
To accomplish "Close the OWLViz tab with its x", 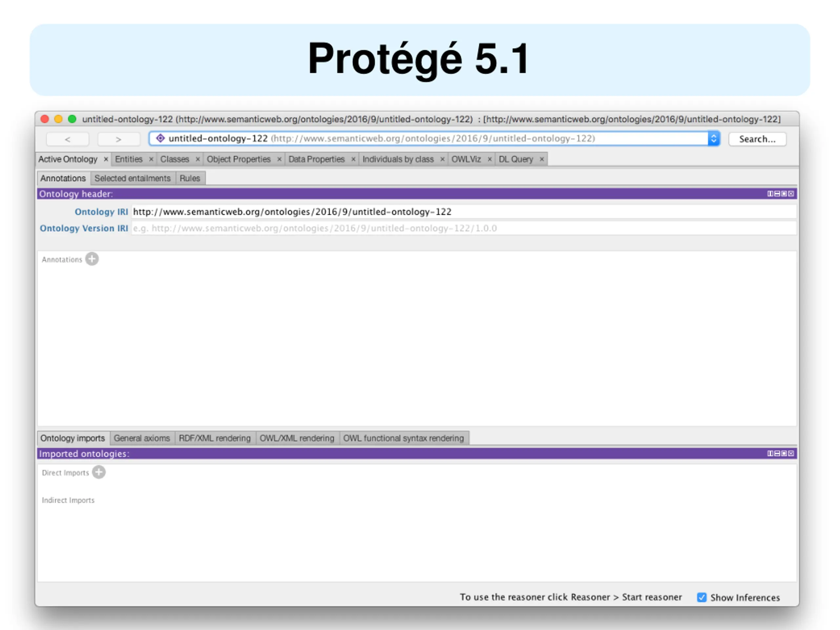I will click(490, 159).
